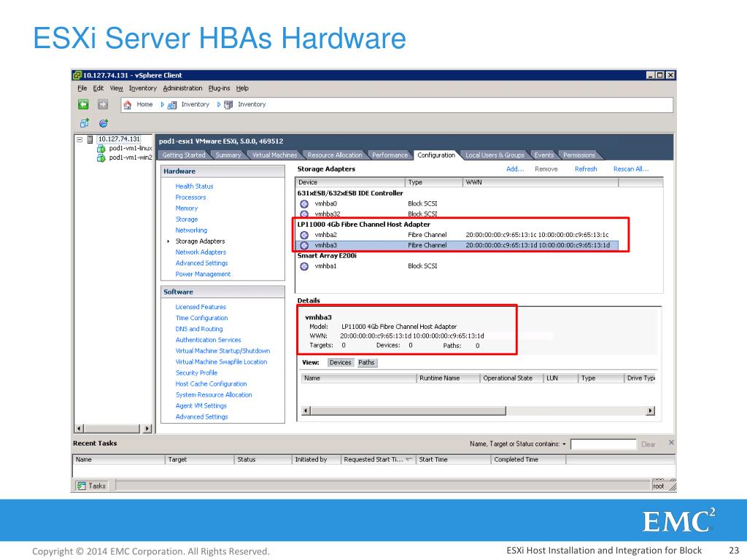Click vmhba1 Smart Array adapter icon
The image size is (747, 560).
(x=304, y=266)
